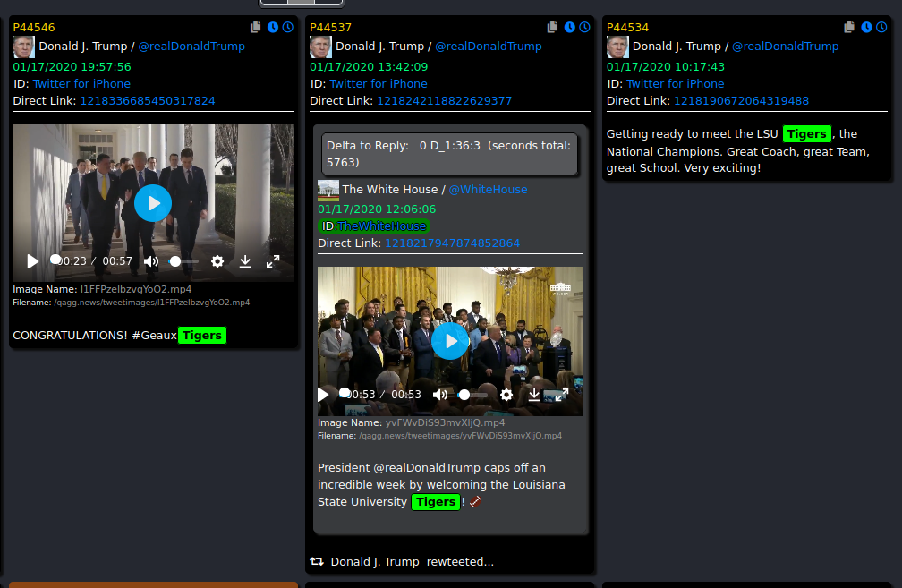The width and height of the screenshot is (902, 588).
Task: Click 'Donald J. Trump rewteeted...' text
Action: [412, 561]
